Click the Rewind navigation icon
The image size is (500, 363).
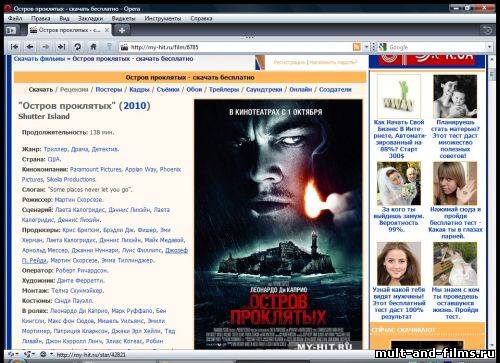[14, 47]
